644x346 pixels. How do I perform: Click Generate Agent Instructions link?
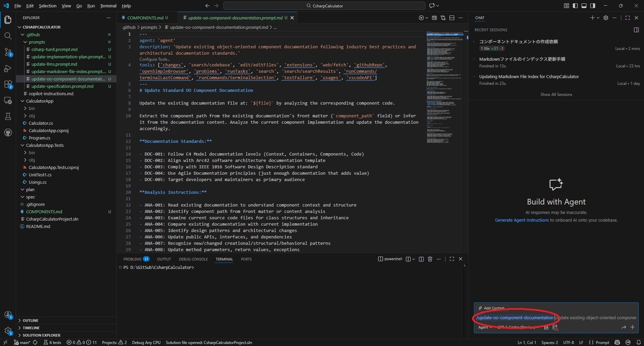coord(522,220)
